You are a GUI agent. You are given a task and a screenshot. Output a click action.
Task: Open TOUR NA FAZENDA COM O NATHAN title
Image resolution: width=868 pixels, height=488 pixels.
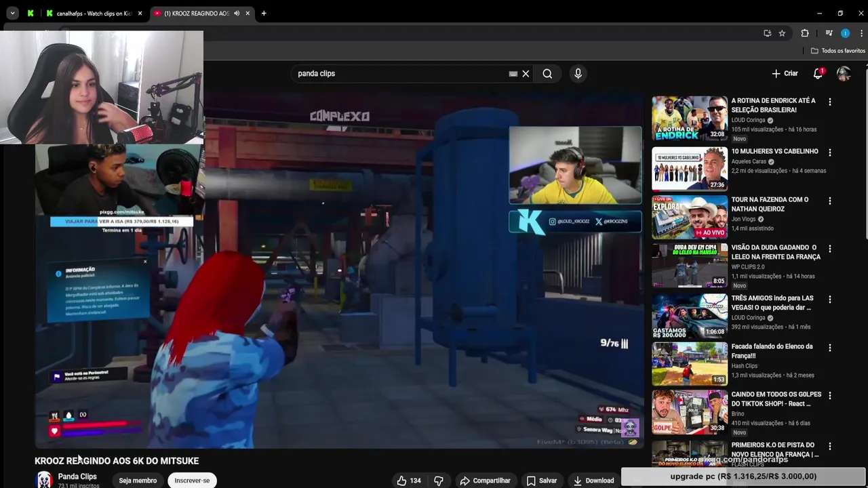pyautogui.click(x=770, y=204)
